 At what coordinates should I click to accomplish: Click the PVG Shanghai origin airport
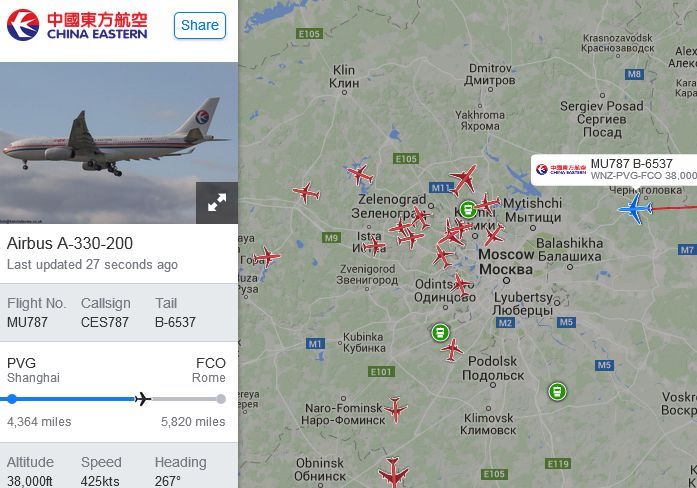pyautogui.click(x=33, y=370)
